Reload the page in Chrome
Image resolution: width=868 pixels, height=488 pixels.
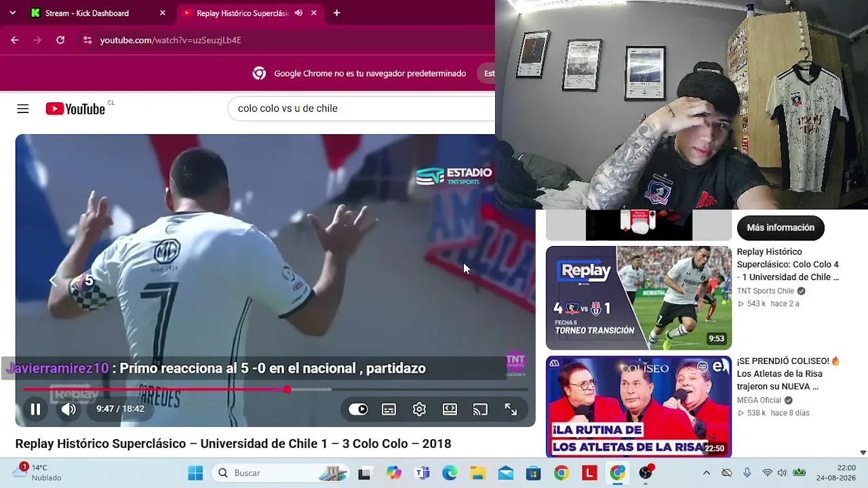coord(60,40)
